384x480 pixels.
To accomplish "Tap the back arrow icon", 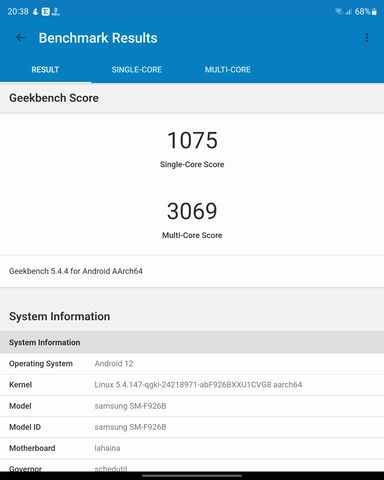I will coord(21,38).
